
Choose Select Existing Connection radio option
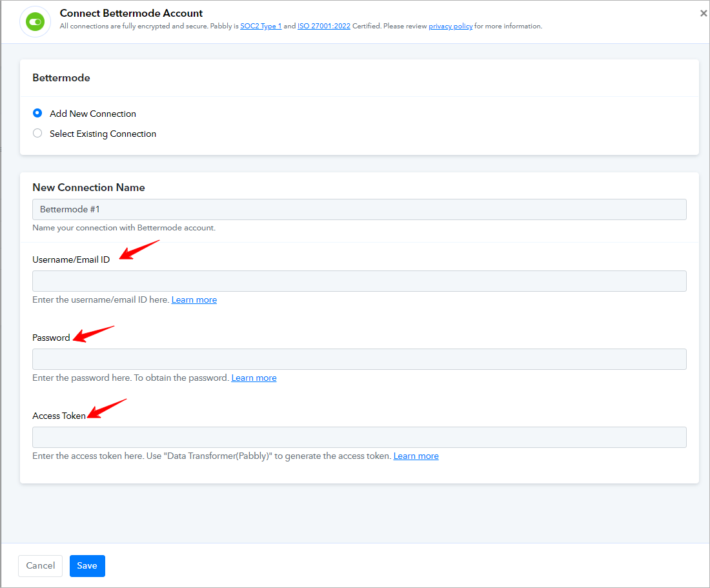37,133
